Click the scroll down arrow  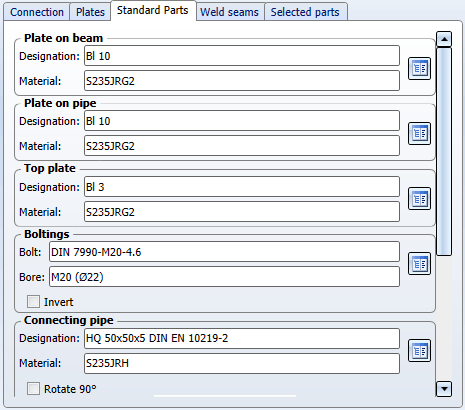point(444,389)
